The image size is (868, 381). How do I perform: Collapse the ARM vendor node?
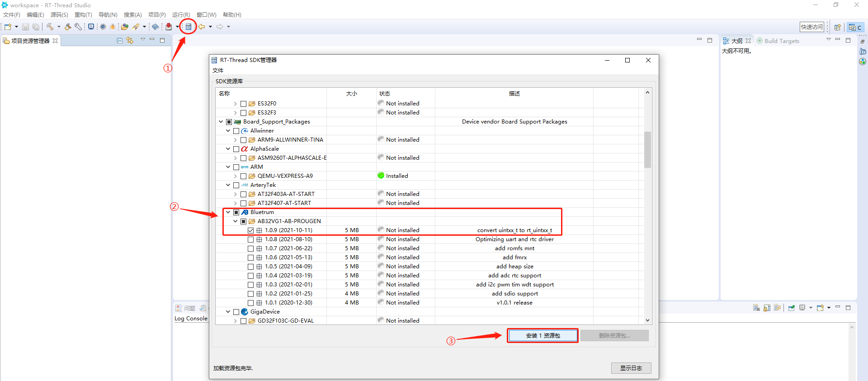(228, 167)
